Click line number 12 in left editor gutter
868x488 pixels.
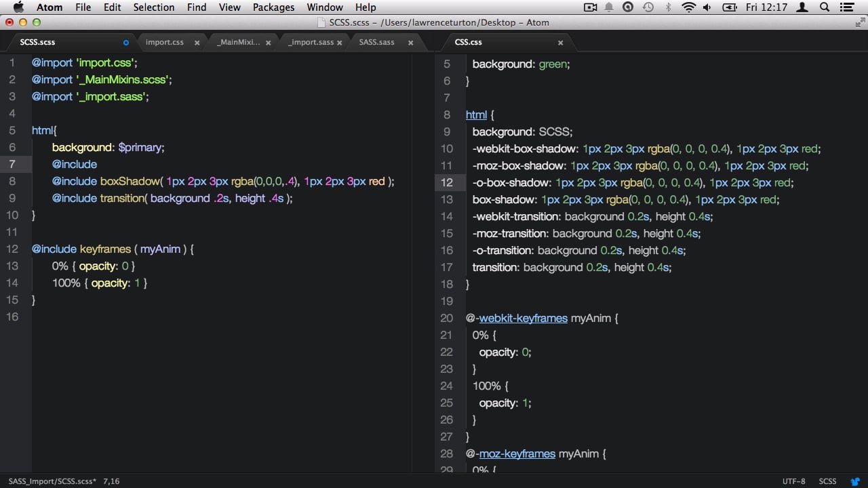pos(12,249)
